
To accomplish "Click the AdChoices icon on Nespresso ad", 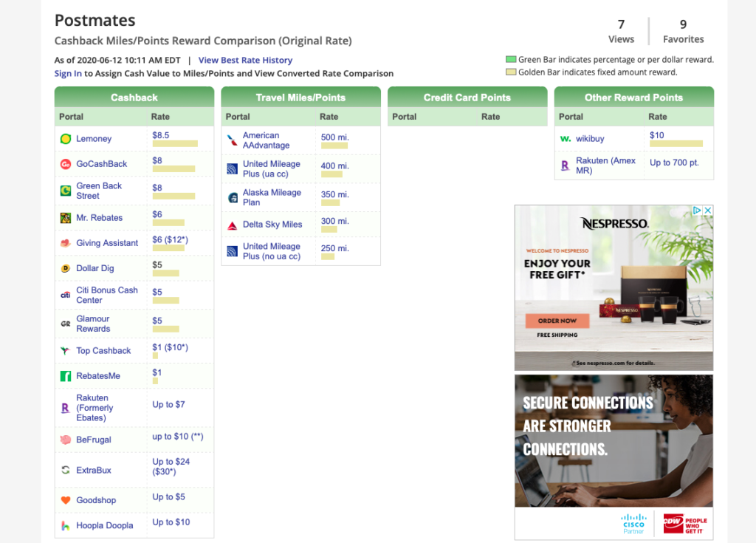I will pyautogui.click(x=697, y=211).
